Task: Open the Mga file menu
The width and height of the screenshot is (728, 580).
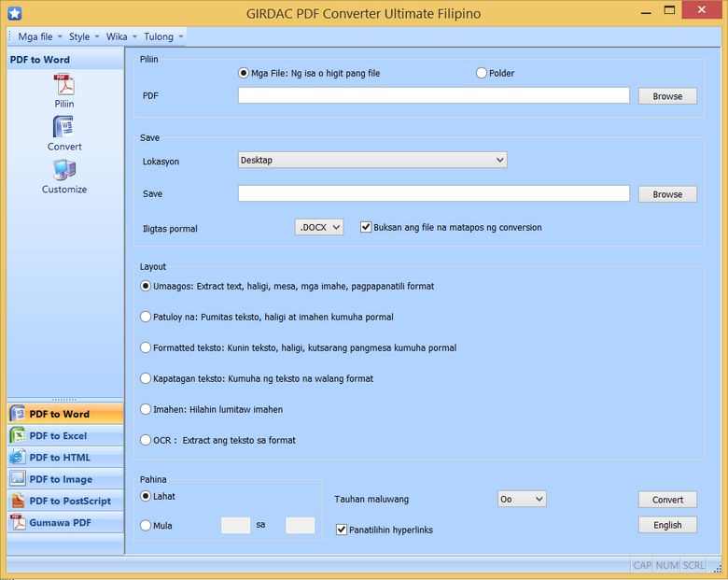Action: (x=39, y=36)
